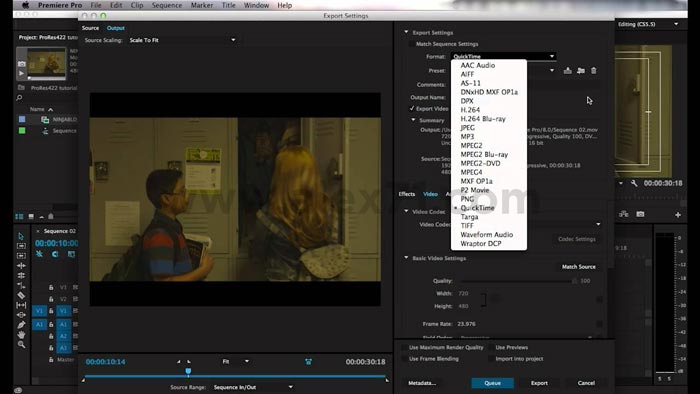Switch to the Source tab

point(90,28)
